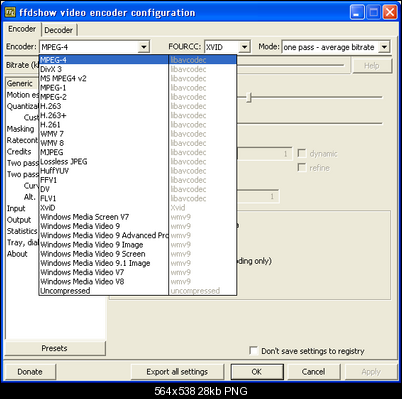Click Export all settings
Image resolution: width=402 pixels, height=399 pixels.
177,372
